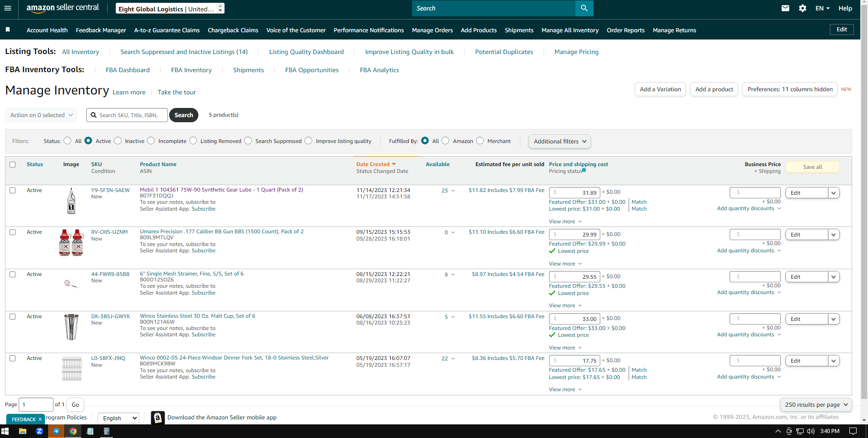Image resolution: width=868 pixels, height=438 pixels.
Task: Toggle the select-all checkbox in table header
Action: pos(13,165)
